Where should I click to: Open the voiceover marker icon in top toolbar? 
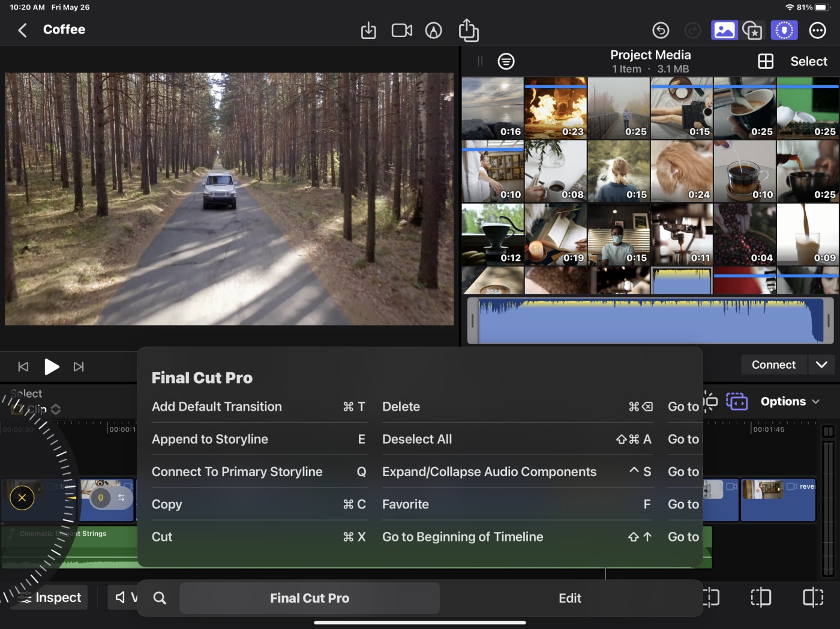coord(433,30)
